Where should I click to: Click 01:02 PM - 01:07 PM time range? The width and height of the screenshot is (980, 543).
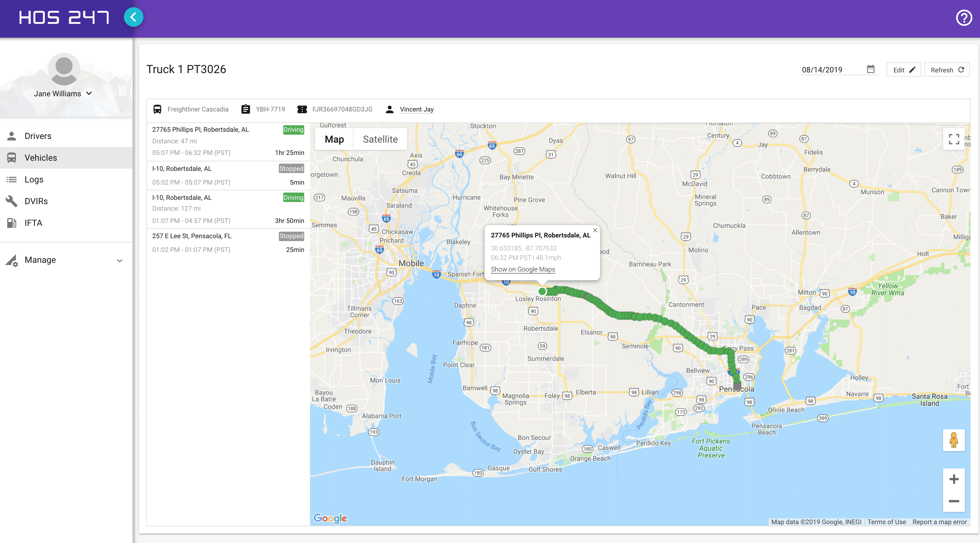pyautogui.click(x=191, y=249)
